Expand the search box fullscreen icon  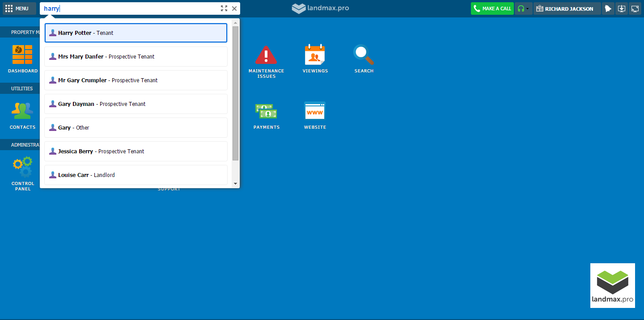224,8
